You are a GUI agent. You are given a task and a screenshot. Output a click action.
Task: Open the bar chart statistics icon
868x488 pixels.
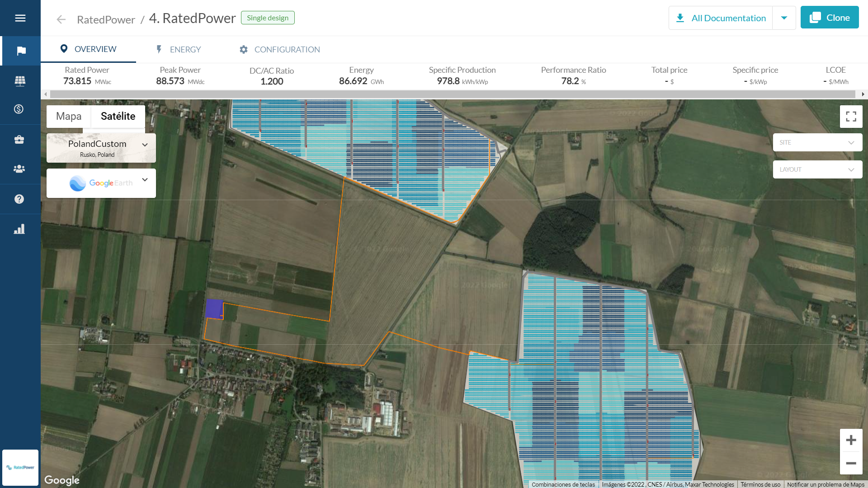[19, 229]
